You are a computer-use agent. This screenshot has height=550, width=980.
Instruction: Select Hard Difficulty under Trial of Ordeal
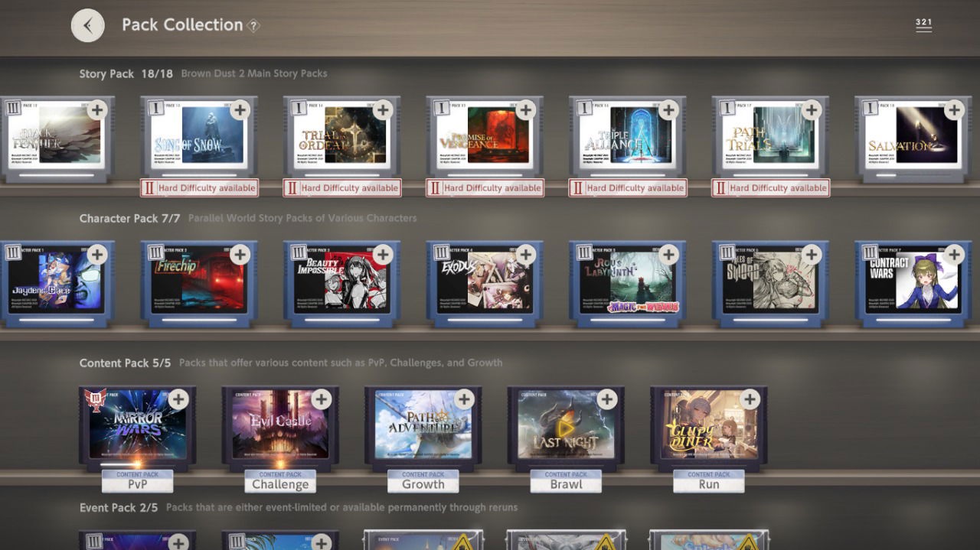pos(342,187)
